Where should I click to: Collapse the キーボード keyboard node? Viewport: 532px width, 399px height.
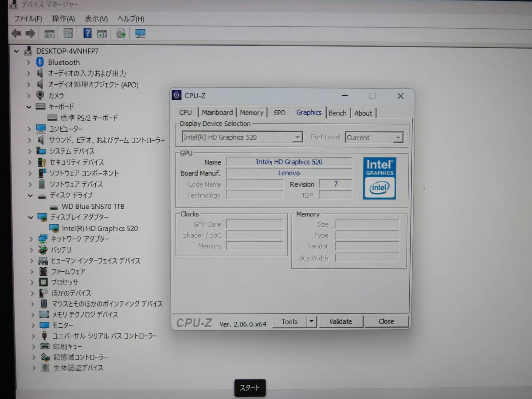tap(29, 107)
